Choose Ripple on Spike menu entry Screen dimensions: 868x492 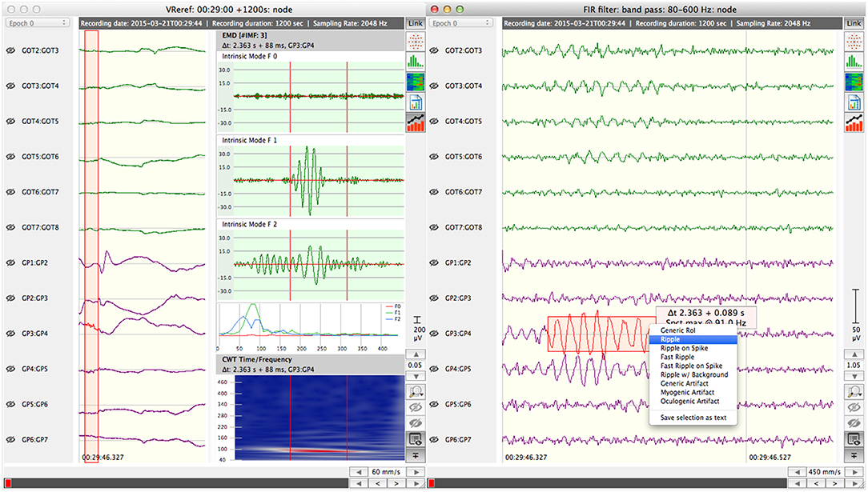(x=693, y=348)
